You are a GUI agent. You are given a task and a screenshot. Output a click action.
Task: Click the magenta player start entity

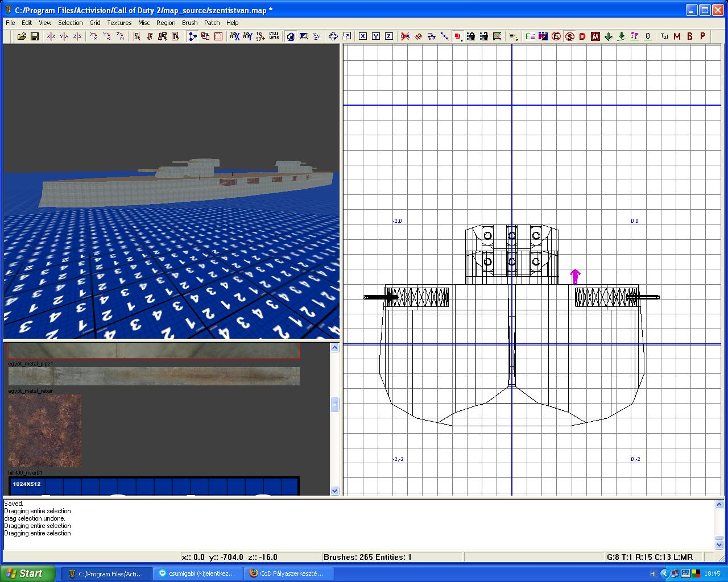click(575, 277)
